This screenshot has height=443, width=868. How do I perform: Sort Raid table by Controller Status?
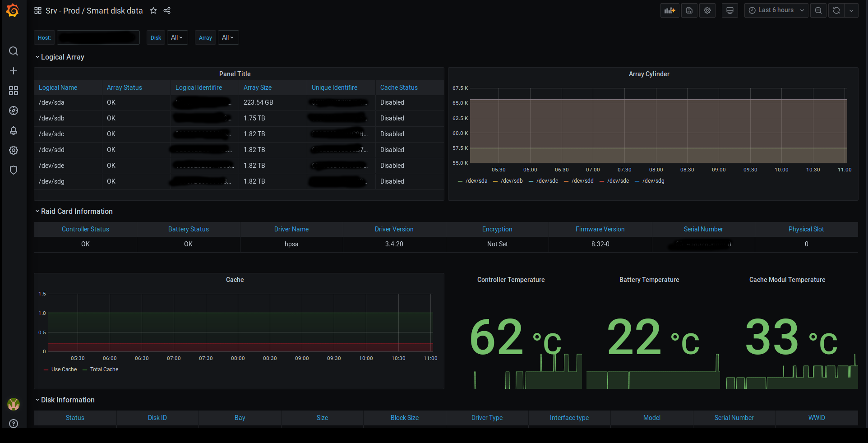(85, 229)
